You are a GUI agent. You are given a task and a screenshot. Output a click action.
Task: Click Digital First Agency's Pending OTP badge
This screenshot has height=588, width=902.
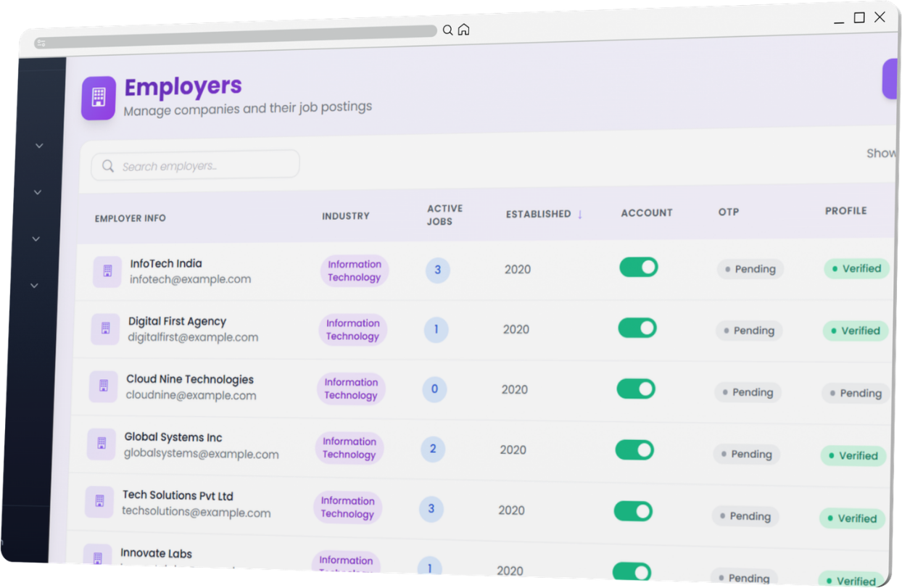point(749,331)
